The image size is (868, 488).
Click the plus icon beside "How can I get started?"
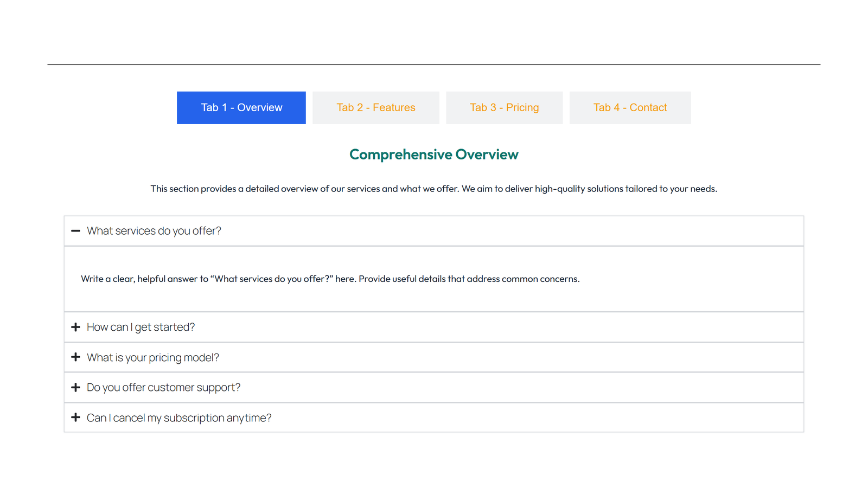76,327
